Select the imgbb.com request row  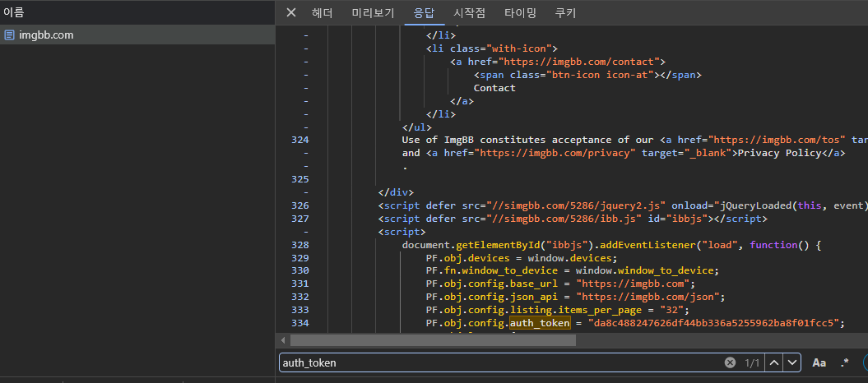coord(137,35)
